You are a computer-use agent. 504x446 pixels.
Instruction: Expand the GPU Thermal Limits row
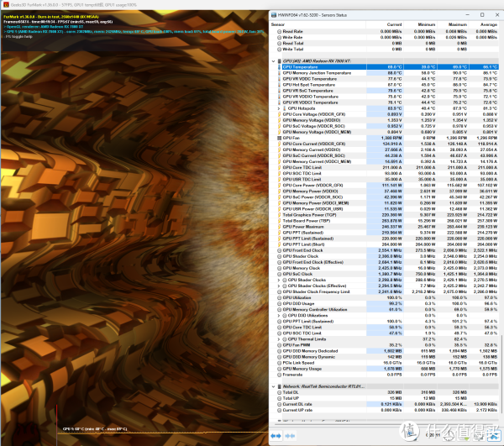pyautogui.click(x=279, y=339)
